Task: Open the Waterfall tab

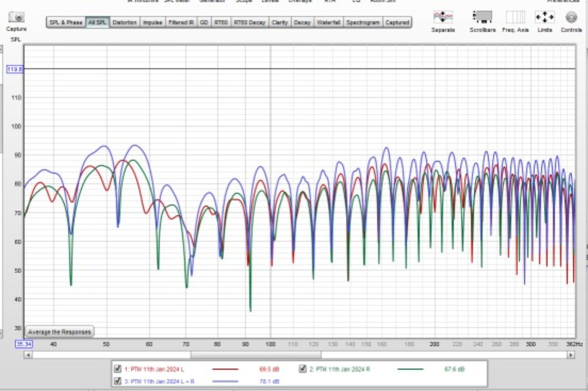Action: [328, 23]
